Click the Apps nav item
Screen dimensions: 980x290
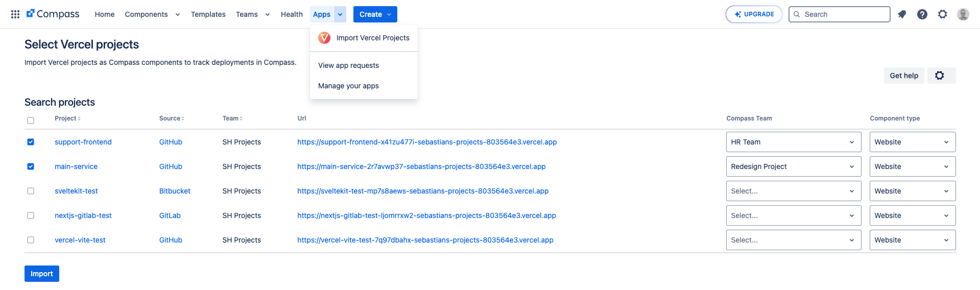point(322,14)
